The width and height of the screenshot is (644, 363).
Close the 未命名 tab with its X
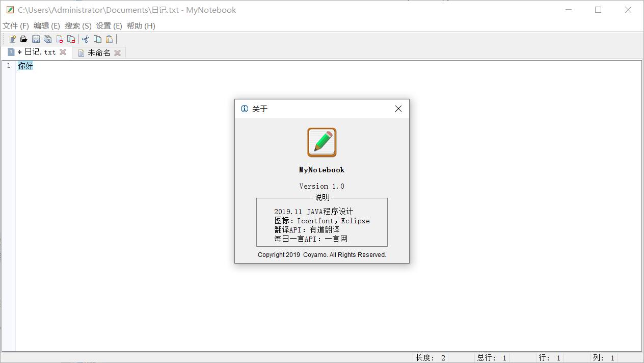click(117, 53)
